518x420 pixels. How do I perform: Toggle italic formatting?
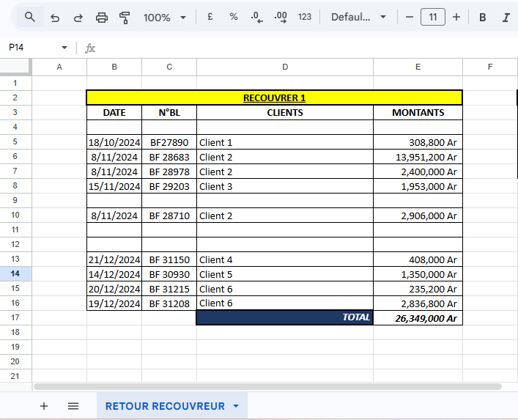tap(506, 17)
